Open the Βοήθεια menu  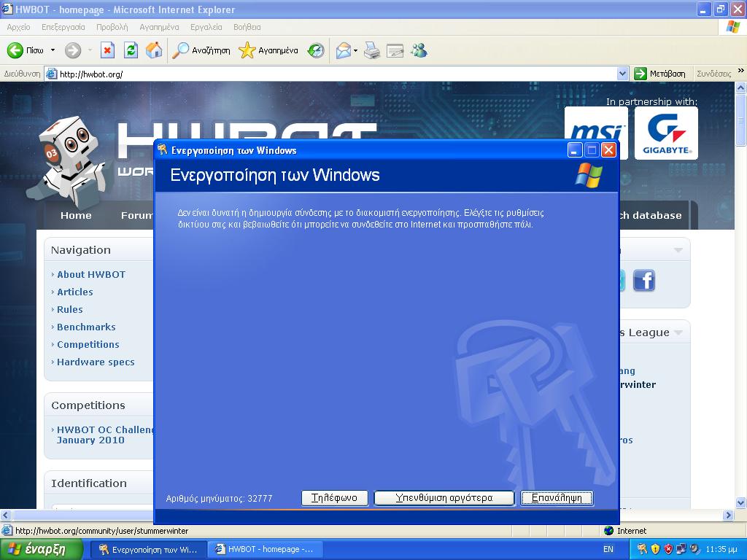pos(247,27)
